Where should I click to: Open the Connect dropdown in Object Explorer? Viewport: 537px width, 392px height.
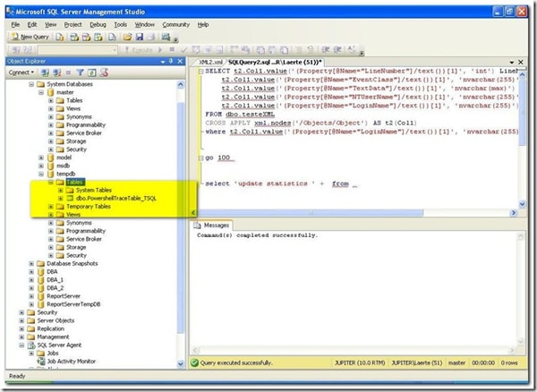click(x=21, y=72)
